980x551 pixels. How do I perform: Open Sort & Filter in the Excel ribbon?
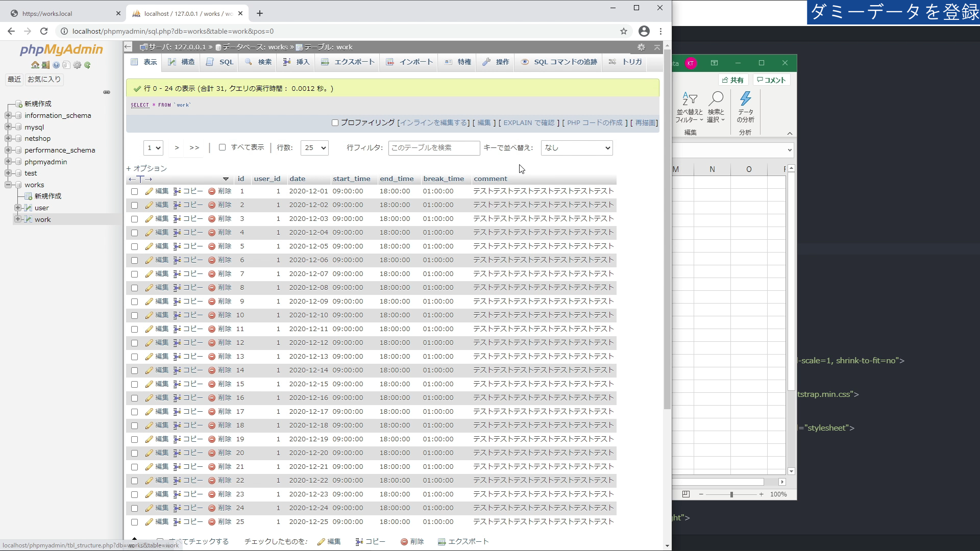click(690, 107)
